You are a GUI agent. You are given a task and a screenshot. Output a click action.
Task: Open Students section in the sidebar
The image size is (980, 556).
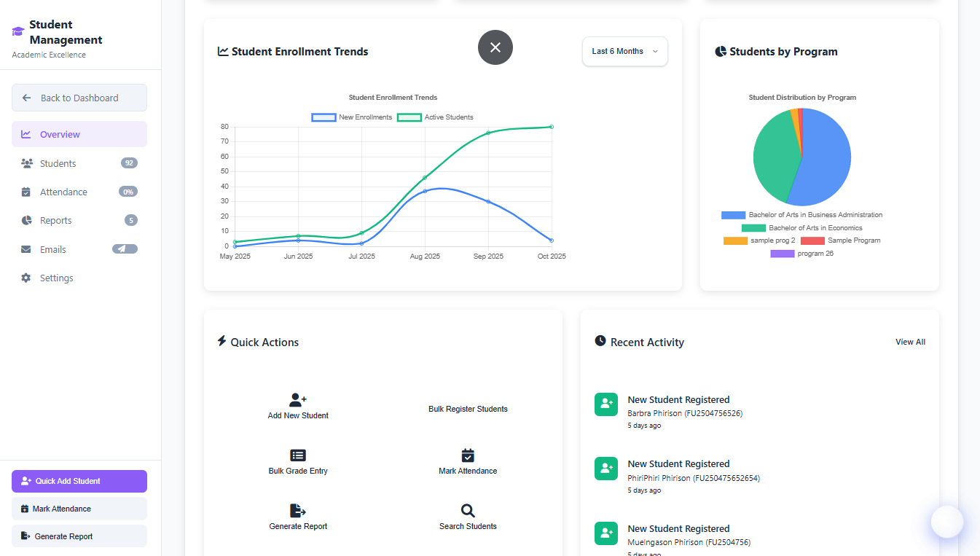[58, 163]
